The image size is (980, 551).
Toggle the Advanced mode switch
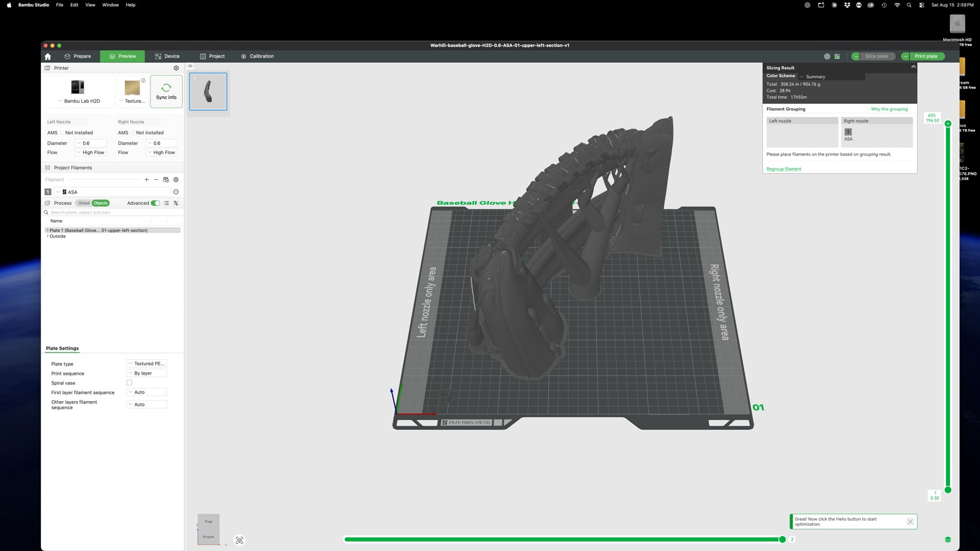point(155,203)
